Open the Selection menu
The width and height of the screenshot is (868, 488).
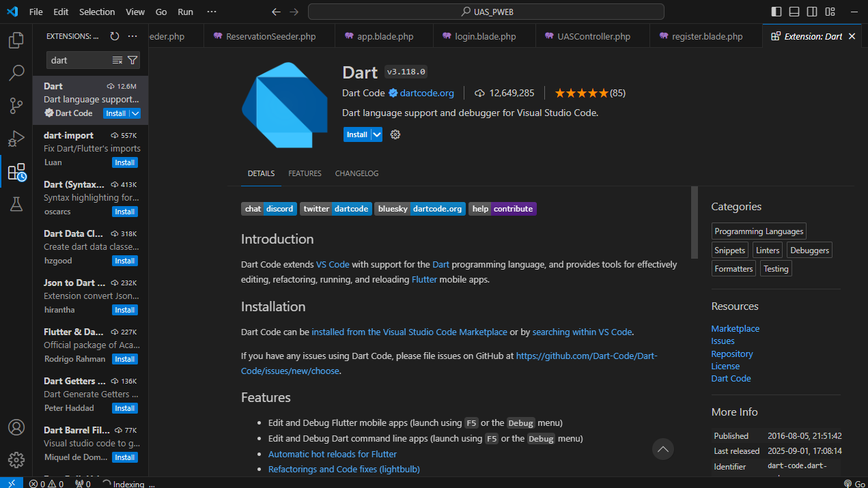coord(97,12)
